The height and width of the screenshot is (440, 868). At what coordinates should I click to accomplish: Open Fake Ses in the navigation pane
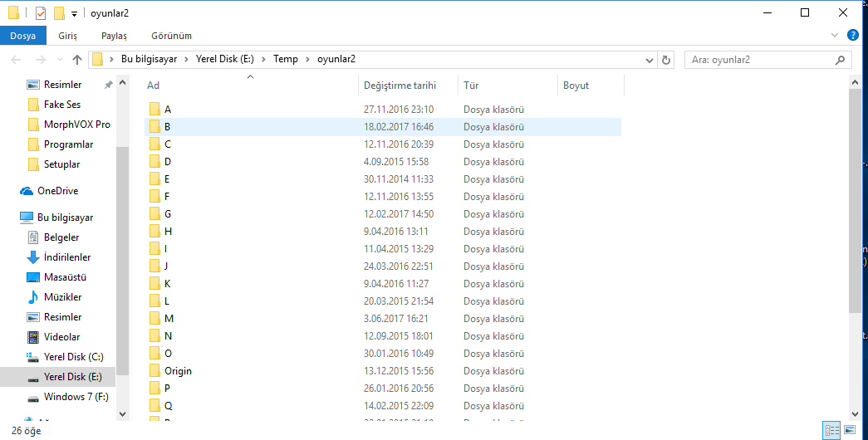tap(62, 105)
